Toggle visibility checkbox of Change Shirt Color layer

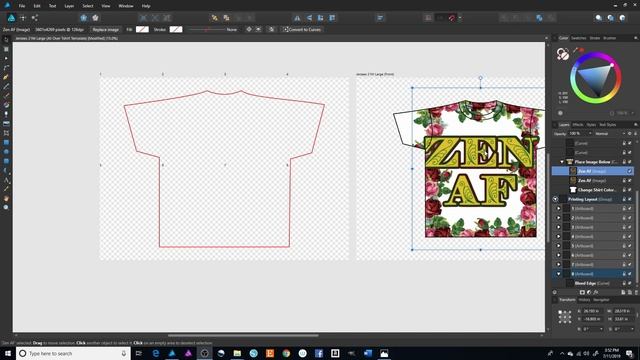point(630,190)
